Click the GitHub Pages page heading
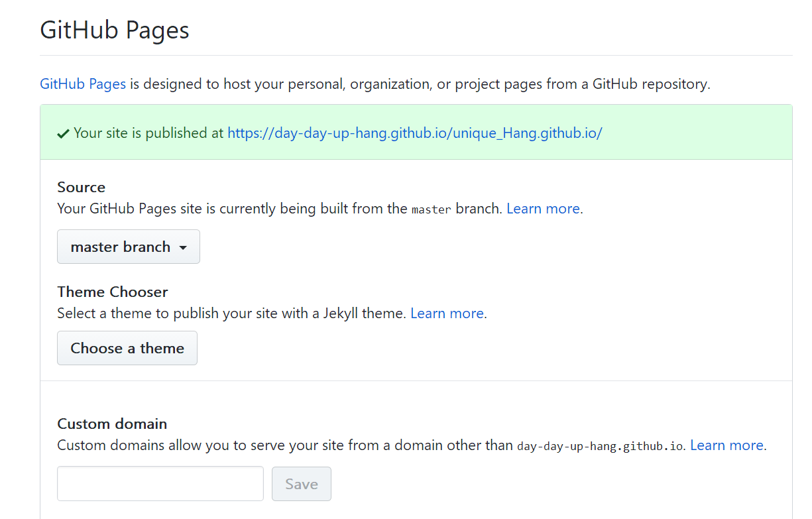The image size is (812, 519). [115, 30]
